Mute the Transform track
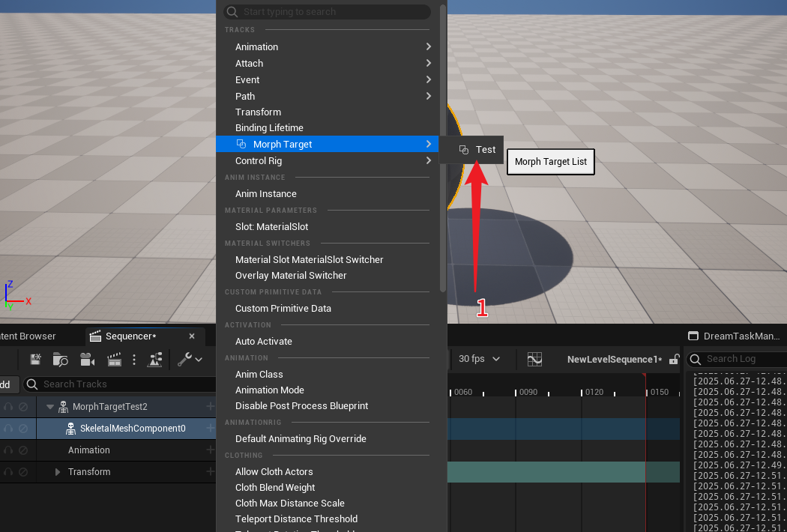Image resolution: width=787 pixels, height=532 pixels. pyautogui.click(x=23, y=472)
